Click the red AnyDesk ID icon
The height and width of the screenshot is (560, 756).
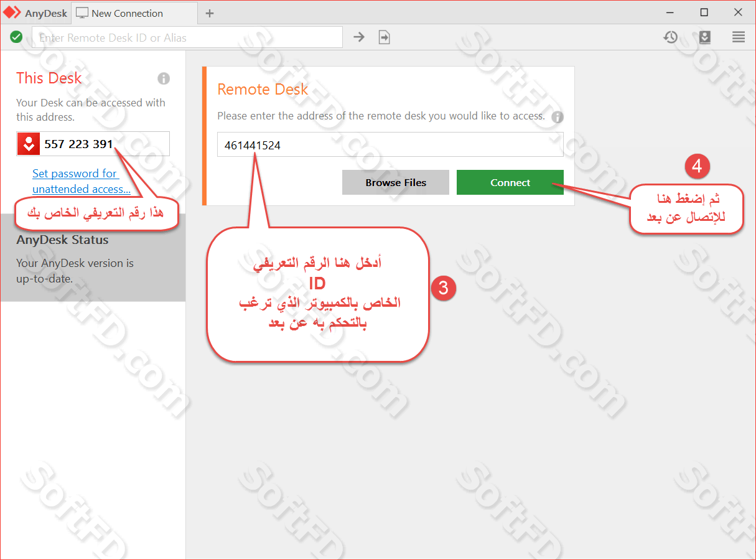pyautogui.click(x=28, y=144)
